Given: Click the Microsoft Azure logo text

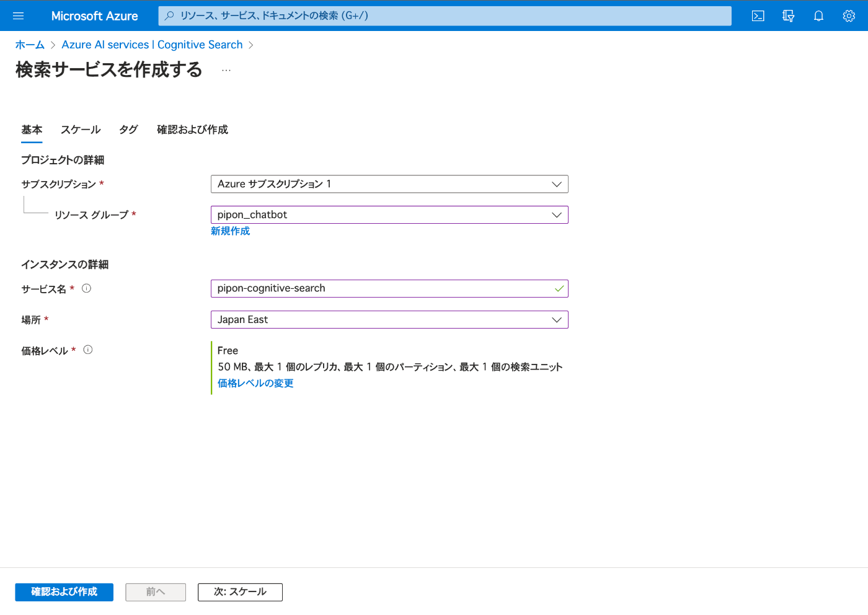Looking at the screenshot, I should point(94,16).
